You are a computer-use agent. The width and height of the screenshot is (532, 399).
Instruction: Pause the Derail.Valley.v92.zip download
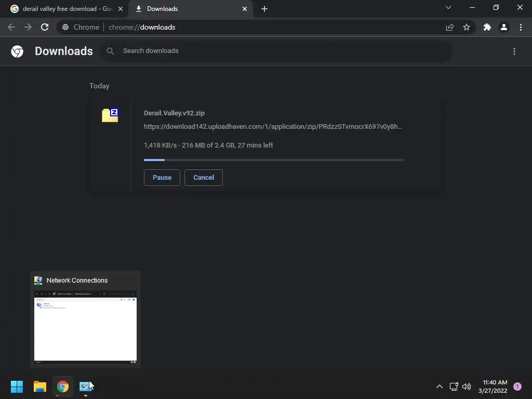tap(162, 178)
